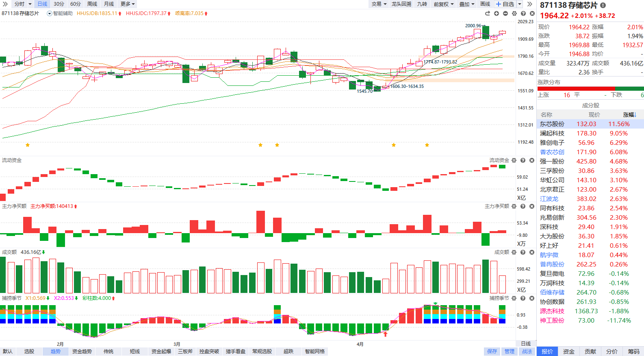Collapse left panel with double-chevron icon
Image resolution: width=644 pixels, height=356 pixels.
pos(5,4)
